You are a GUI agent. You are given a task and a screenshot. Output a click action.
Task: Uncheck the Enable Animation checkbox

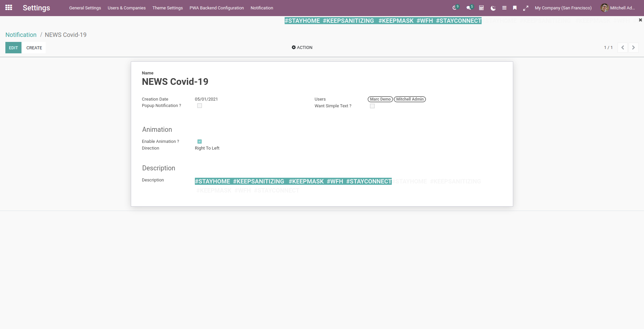[200, 142]
